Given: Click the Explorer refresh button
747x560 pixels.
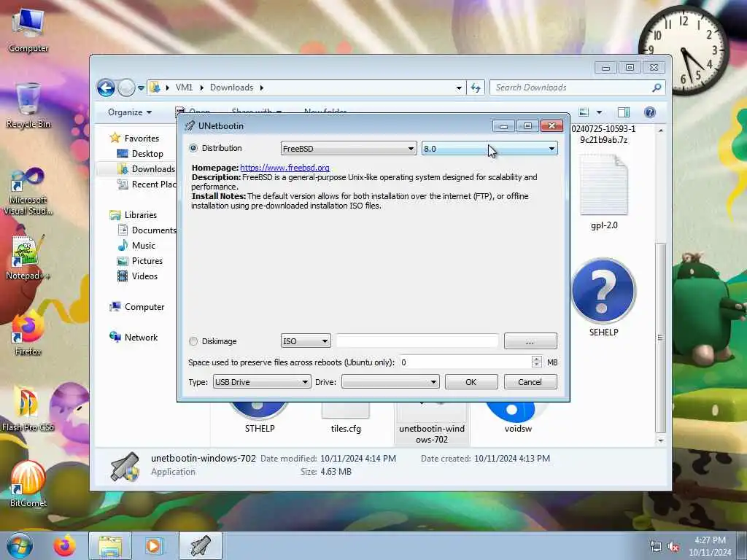Looking at the screenshot, I should 476,87.
